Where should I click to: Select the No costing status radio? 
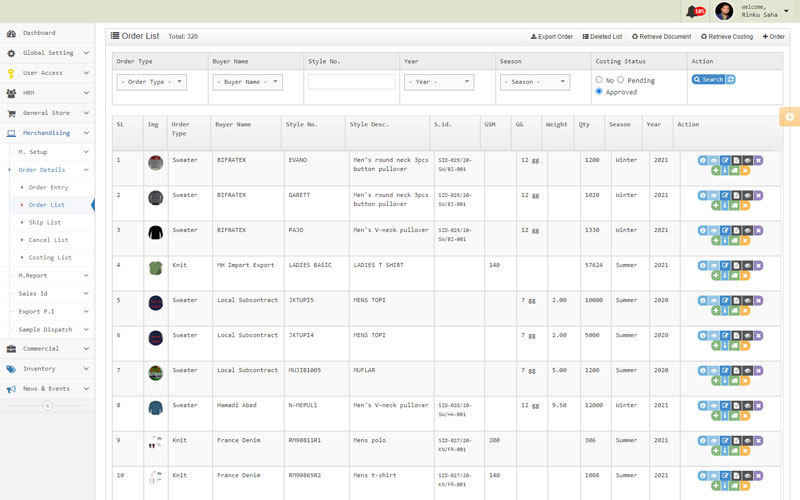599,80
